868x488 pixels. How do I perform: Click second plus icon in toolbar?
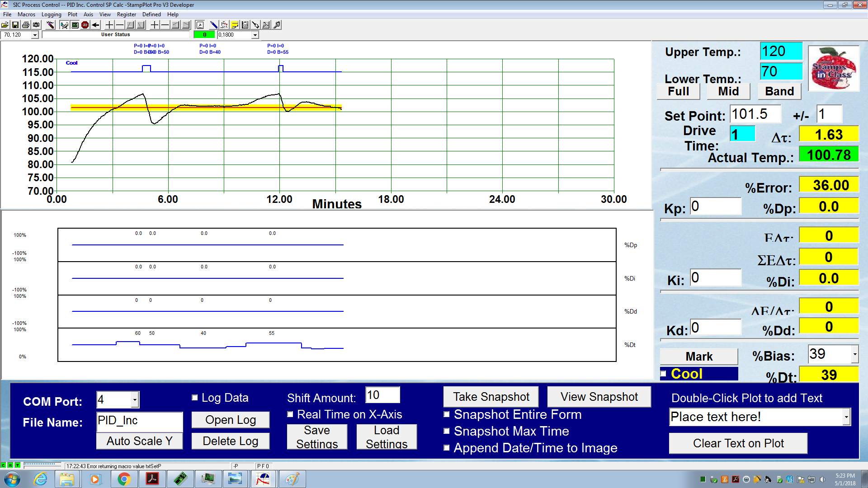155,25
